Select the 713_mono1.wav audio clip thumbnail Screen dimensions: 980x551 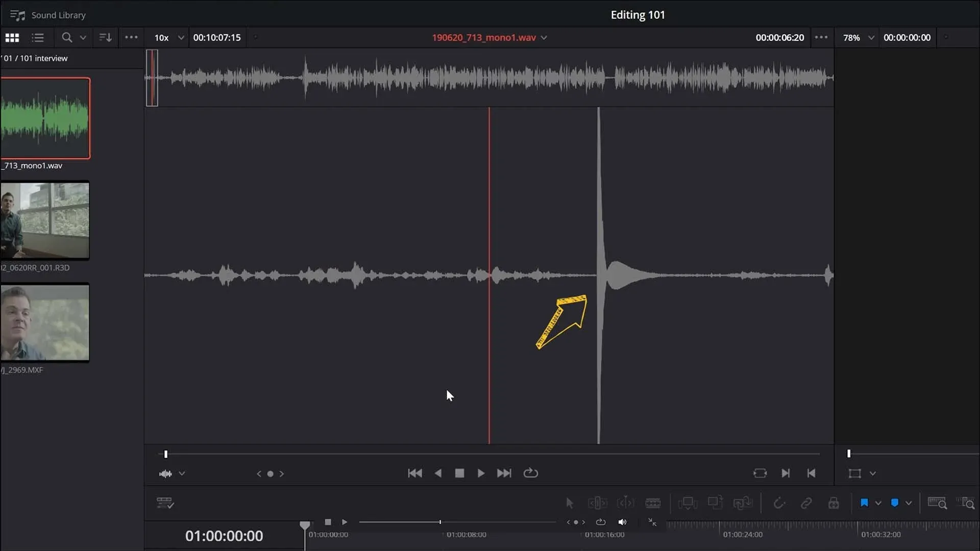pos(45,118)
